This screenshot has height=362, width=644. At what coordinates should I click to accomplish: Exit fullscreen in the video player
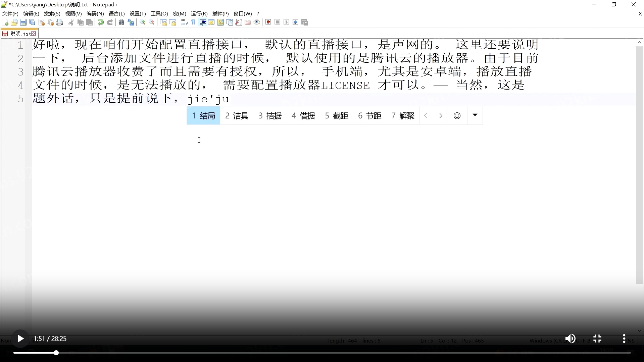(x=597, y=339)
